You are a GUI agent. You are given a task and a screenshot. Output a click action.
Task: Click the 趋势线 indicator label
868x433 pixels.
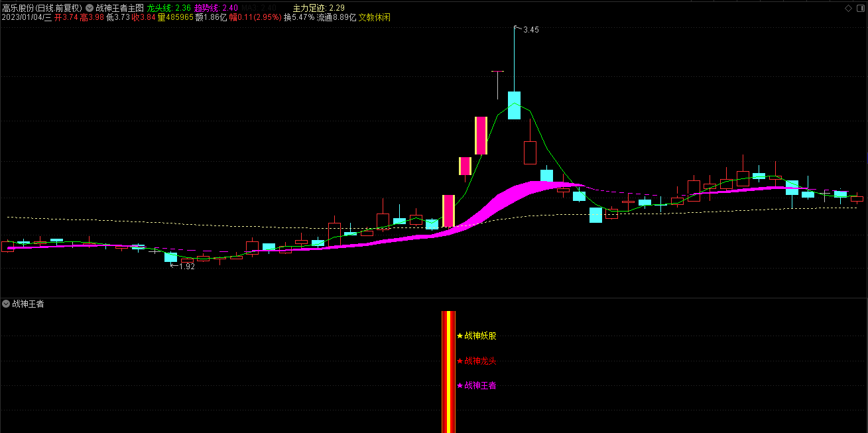click(x=206, y=8)
